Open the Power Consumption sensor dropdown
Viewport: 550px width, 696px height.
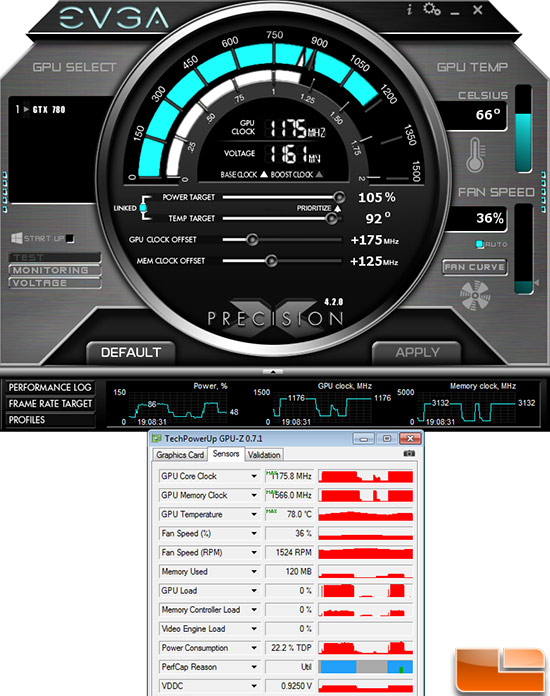click(254, 648)
